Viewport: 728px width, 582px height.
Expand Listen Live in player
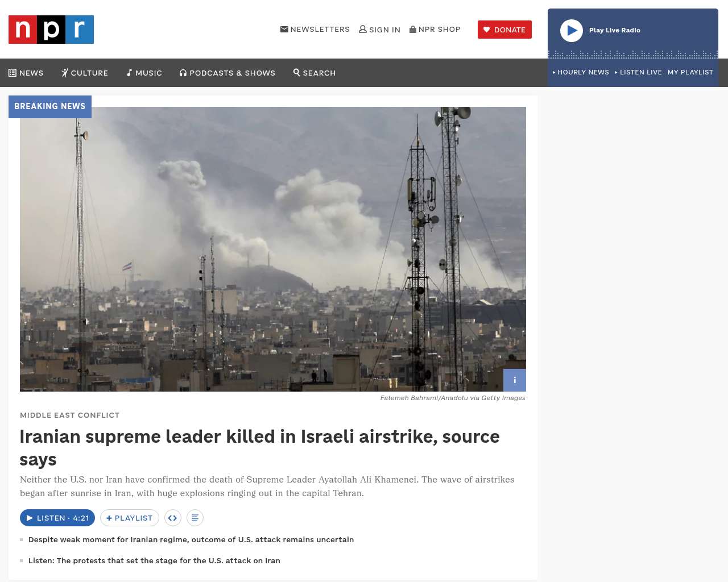(x=638, y=72)
